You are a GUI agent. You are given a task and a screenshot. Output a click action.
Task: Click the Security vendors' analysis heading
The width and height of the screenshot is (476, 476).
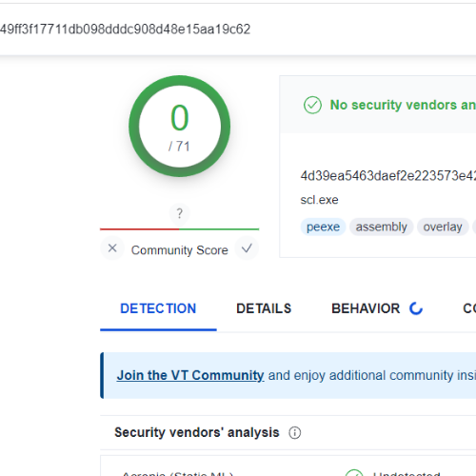[197, 432]
